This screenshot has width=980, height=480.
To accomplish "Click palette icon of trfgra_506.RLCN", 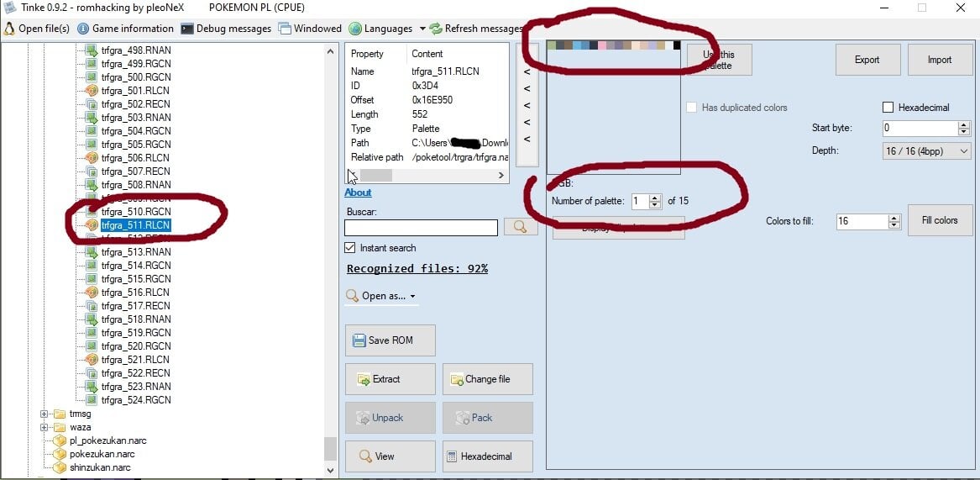I will click(x=92, y=158).
